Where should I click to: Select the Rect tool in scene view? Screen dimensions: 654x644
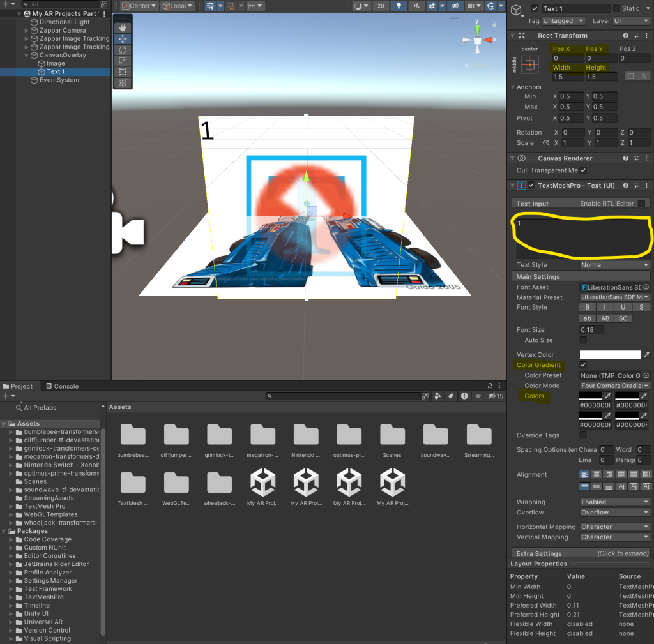click(123, 72)
